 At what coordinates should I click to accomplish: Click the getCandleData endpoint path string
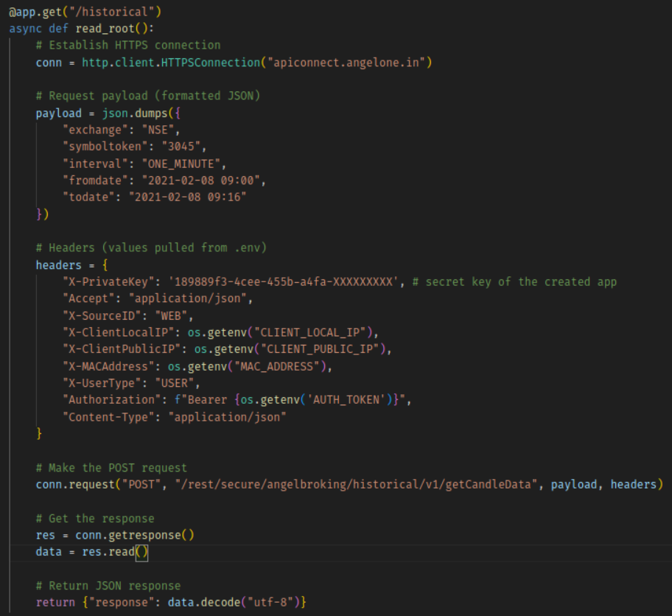(356, 484)
